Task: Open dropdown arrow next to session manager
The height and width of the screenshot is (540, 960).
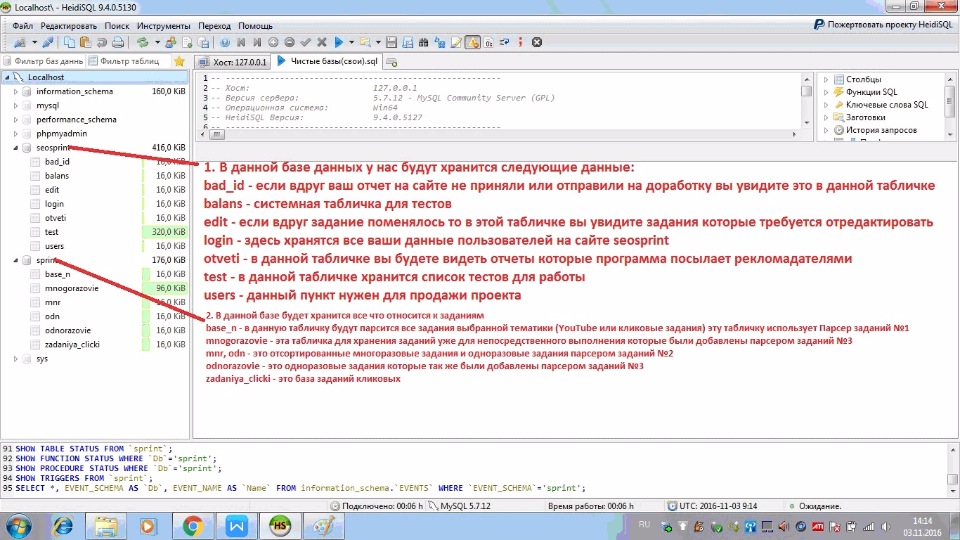Action: (34, 42)
